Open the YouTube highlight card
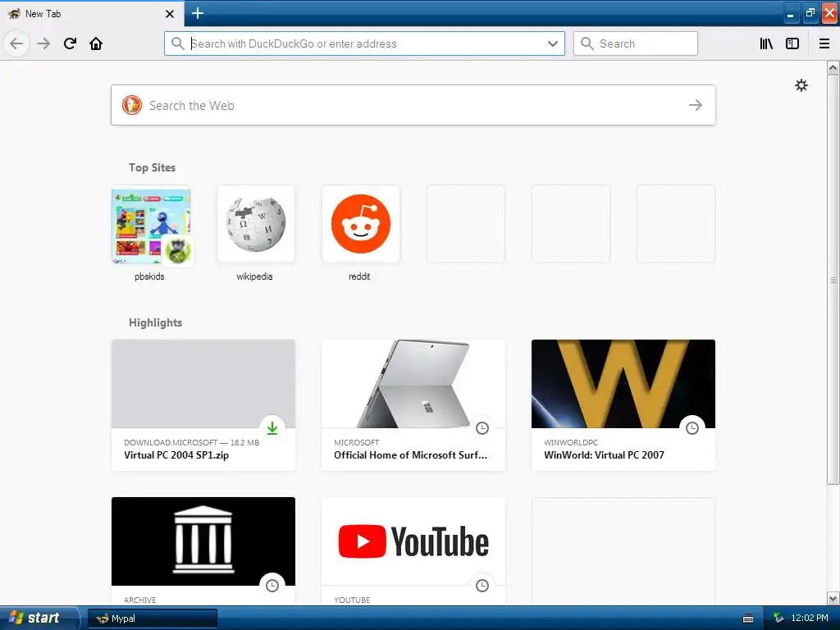Viewport: 840px width, 630px height. point(413,550)
